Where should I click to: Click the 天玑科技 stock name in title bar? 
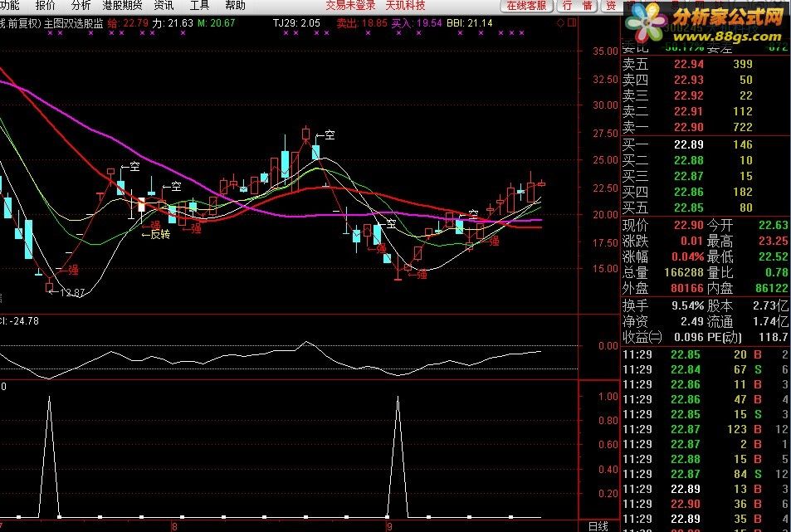pos(406,6)
